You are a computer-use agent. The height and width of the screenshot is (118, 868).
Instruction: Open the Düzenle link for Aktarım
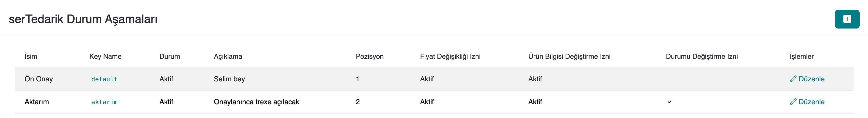[x=811, y=102]
